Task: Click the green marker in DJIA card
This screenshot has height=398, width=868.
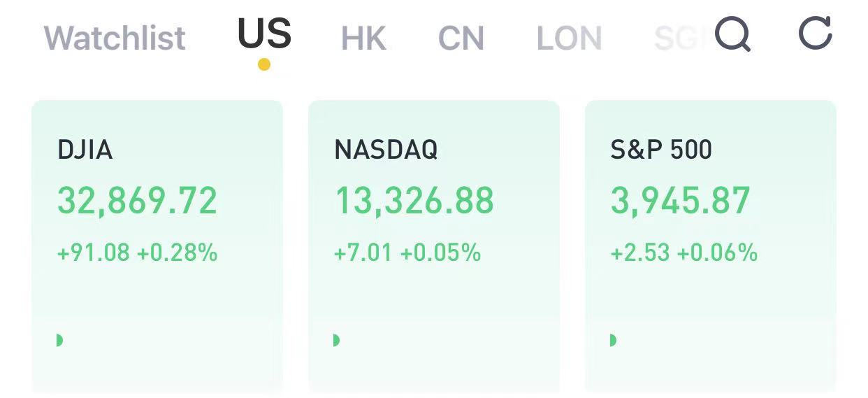Action: (59, 340)
